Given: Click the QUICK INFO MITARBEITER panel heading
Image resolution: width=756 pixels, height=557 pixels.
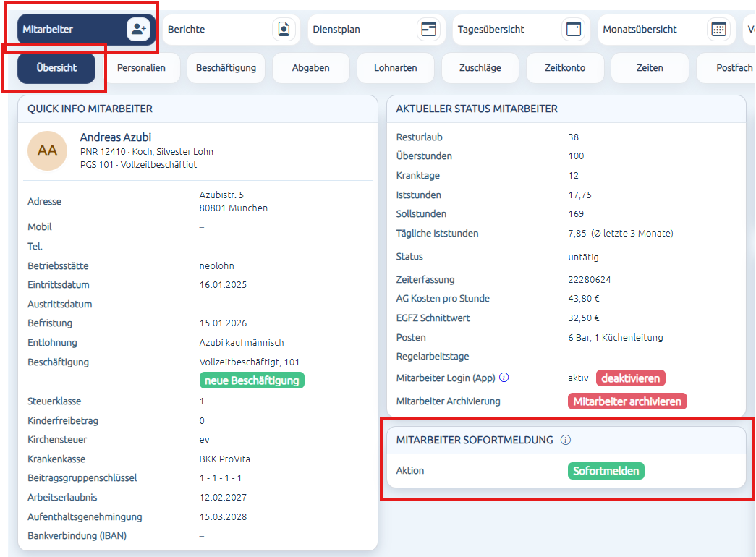Looking at the screenshot, I should (90, 109).
